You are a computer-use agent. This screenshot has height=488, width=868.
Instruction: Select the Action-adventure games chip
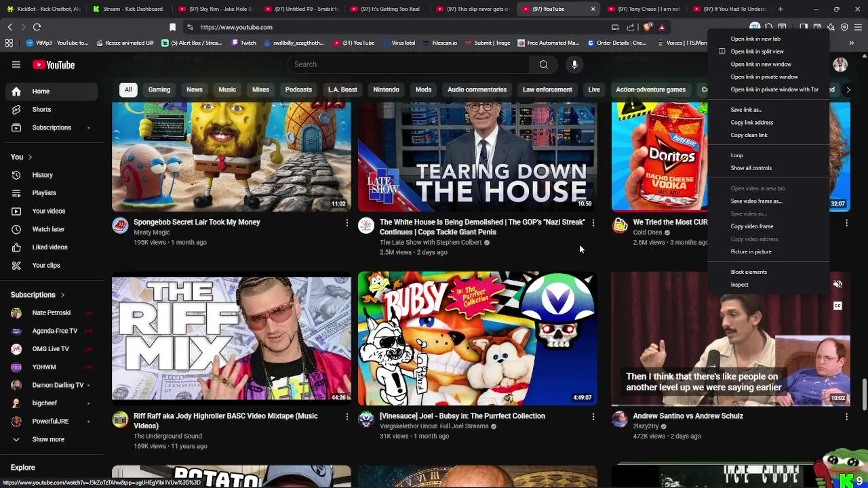pos(650,89)
